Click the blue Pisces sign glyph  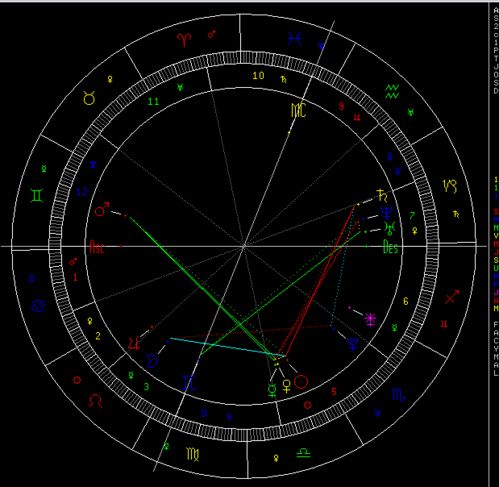295,39
